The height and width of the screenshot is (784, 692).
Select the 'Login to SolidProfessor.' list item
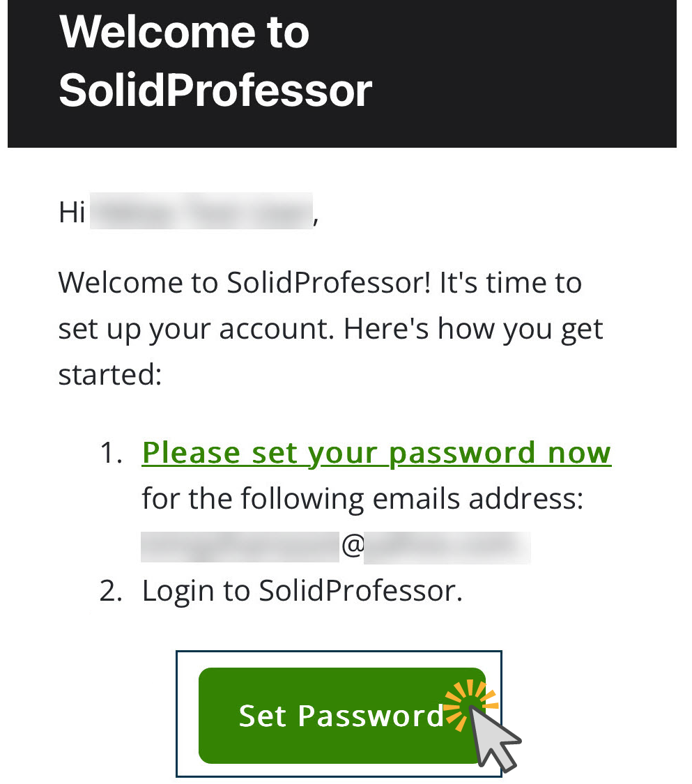coord(302,591)
